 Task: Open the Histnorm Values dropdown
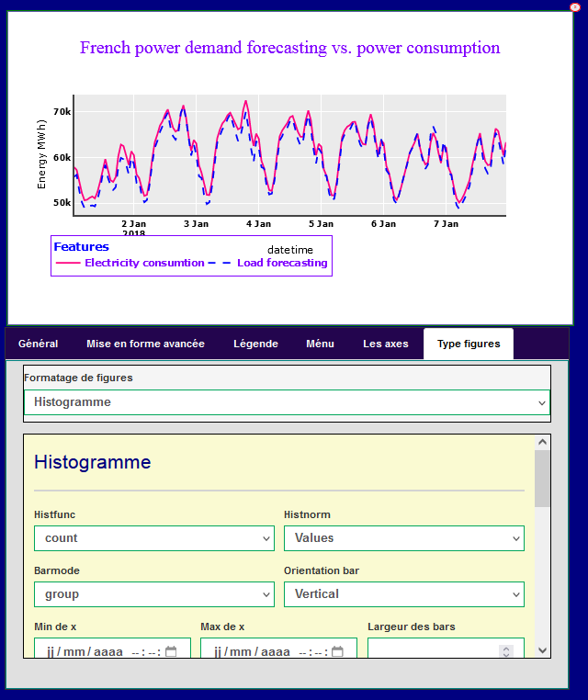(x=403, y=538)
